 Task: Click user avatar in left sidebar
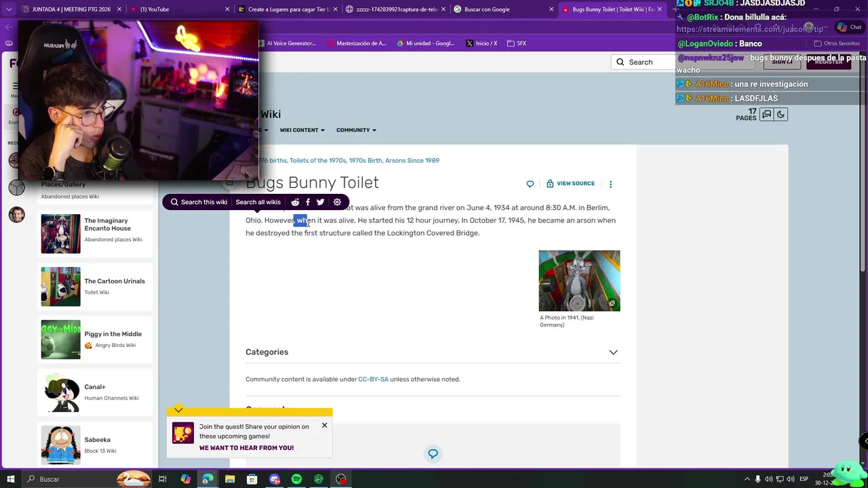point(16,215)
